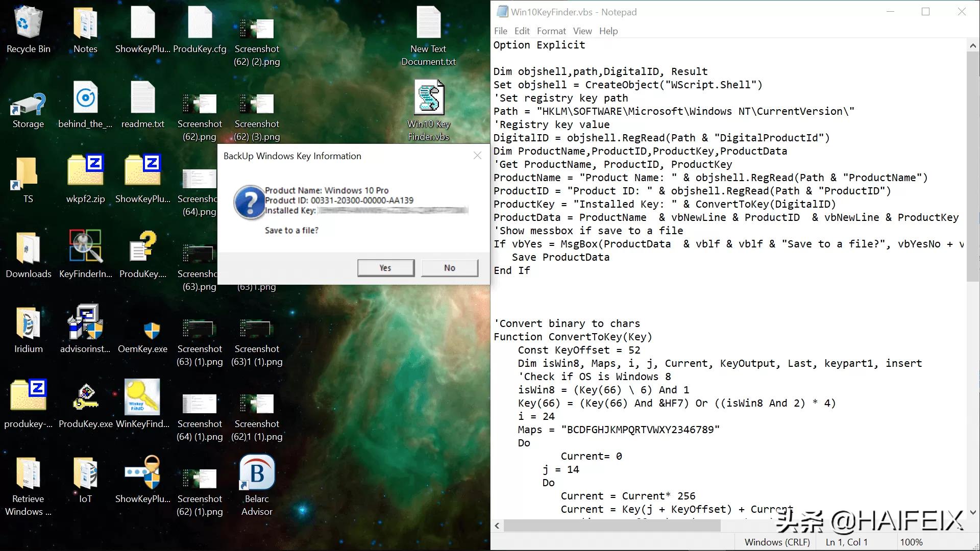The image size is (980, 551).
Task: Open Belarc Advisor
Action: pyautogui.click(x=256, y=472)
